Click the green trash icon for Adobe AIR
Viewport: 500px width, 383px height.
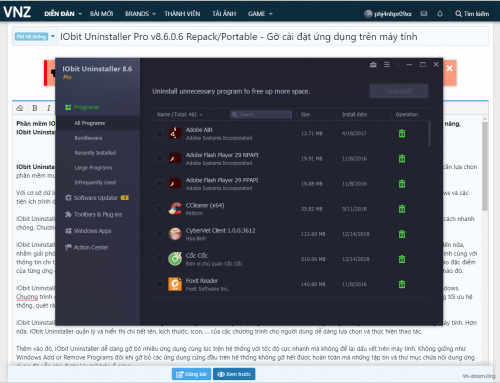tap(402, 133)
